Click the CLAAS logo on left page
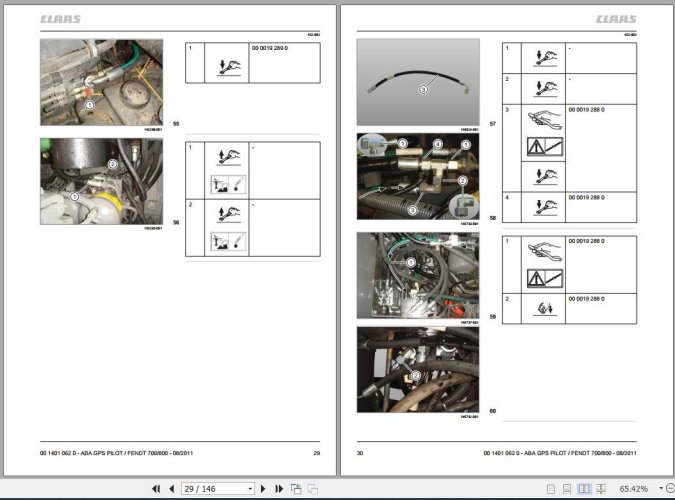 coord(60,19)
